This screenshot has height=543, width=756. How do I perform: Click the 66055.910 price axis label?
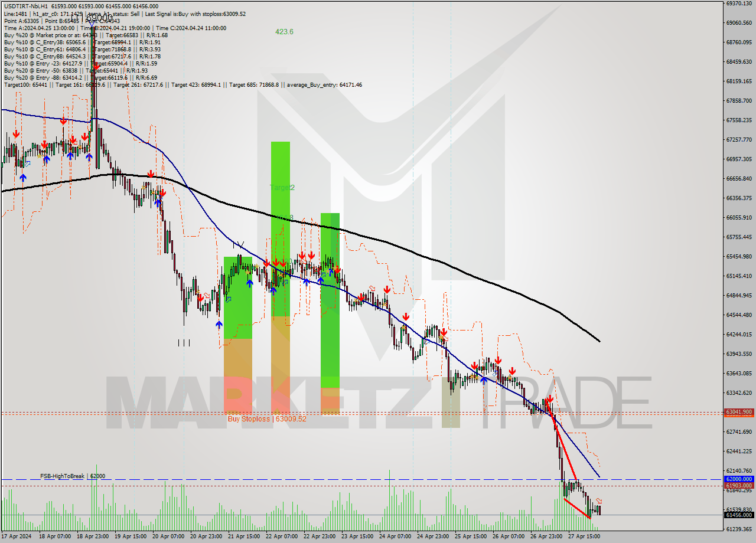tap(738, 217)
